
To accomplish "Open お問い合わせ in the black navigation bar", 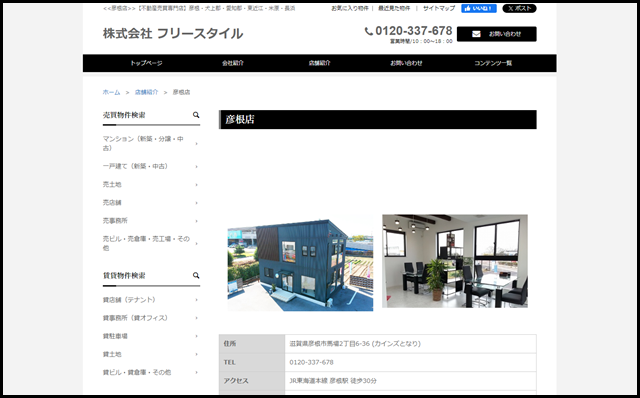I will point(406,63).
